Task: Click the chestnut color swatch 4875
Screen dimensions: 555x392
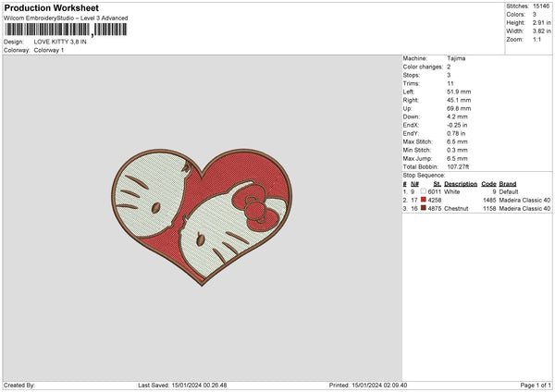Action: coord(424,208)
